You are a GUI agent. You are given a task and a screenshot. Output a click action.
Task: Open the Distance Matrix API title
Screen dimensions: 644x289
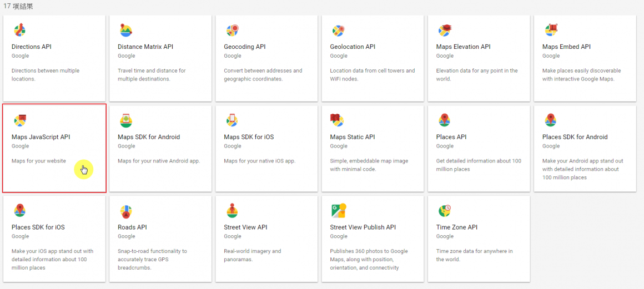coord(145,47)
